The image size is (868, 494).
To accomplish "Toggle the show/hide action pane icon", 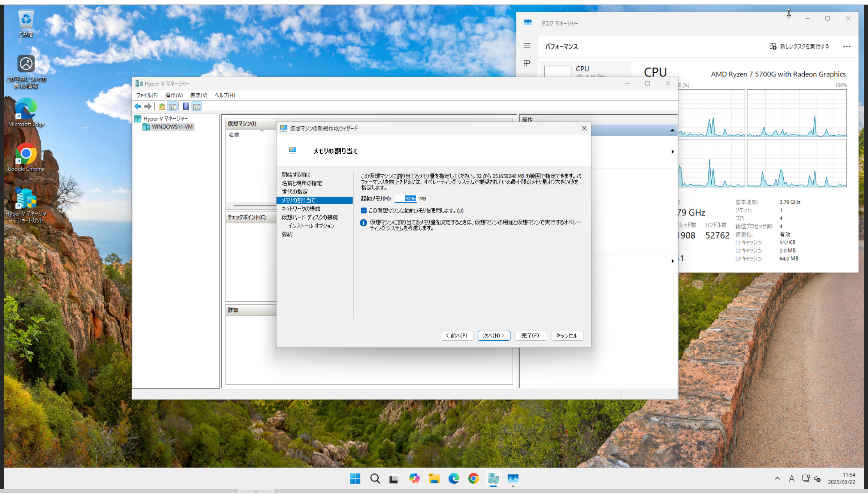I will pos(197,106).
